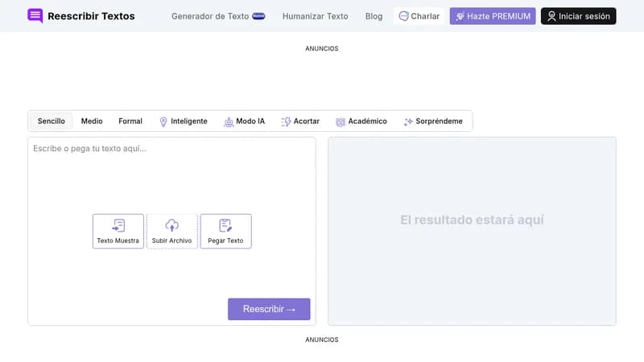Choose the Acortar mode tab
The height and width of the screenshot is (362, 644).
coord(300,121)
